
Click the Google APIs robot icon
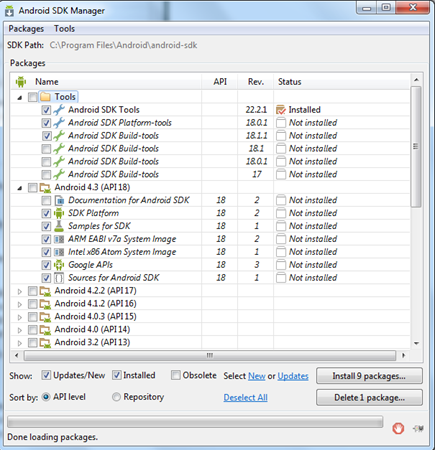pyautogui.click(x=59, y=265)
